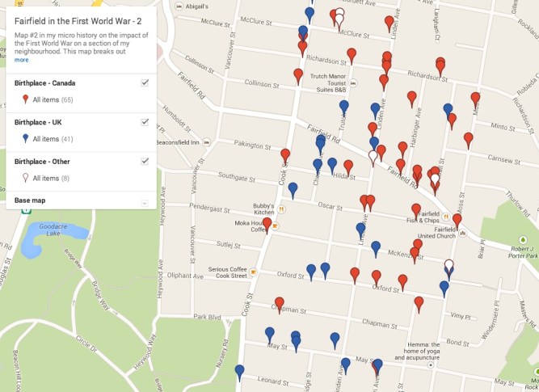The width and height of the screenshot is (539, 392).
Task: Click 'more' to expand map description
Action: [21, 60]
